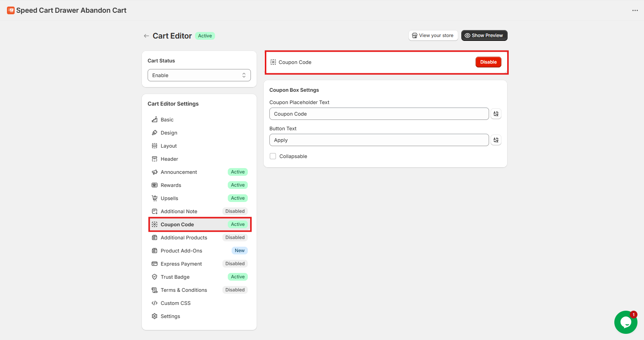Disable the Coupon Code feature

[x=488, y=62]
